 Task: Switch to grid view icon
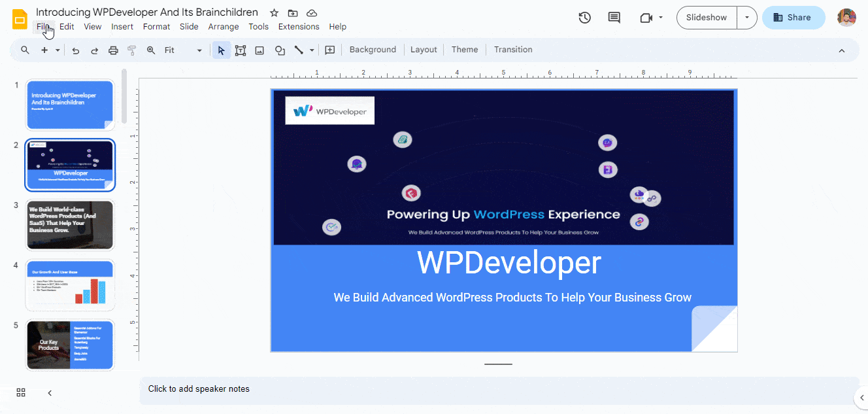pos(21,392)
